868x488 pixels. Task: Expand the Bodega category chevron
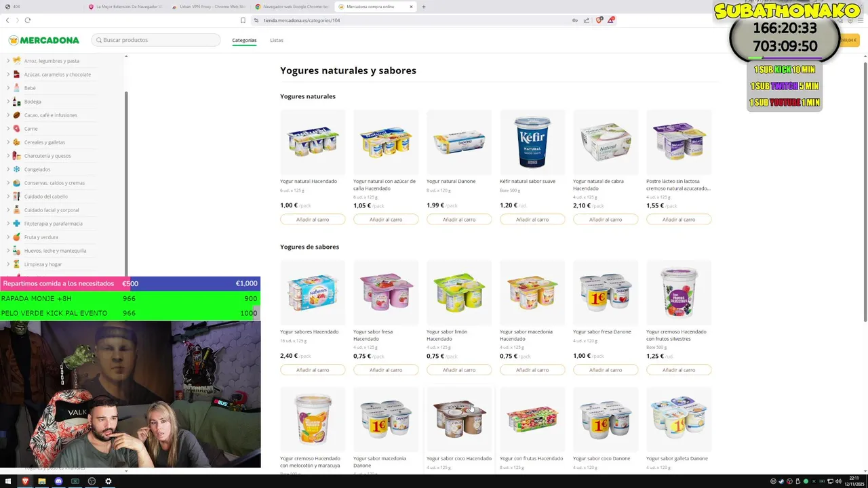click(8, 102)
